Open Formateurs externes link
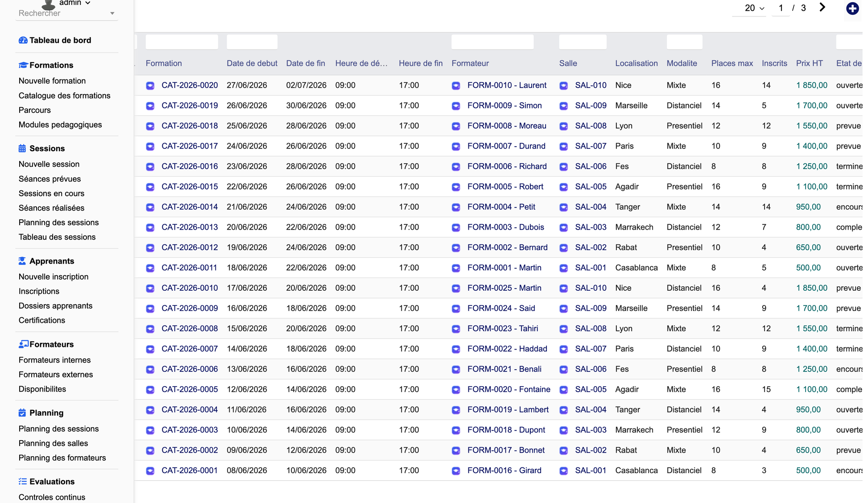Image resolution: width=868 pixels, height=503 pixels. pyautogui.click(x=56, y=375)
